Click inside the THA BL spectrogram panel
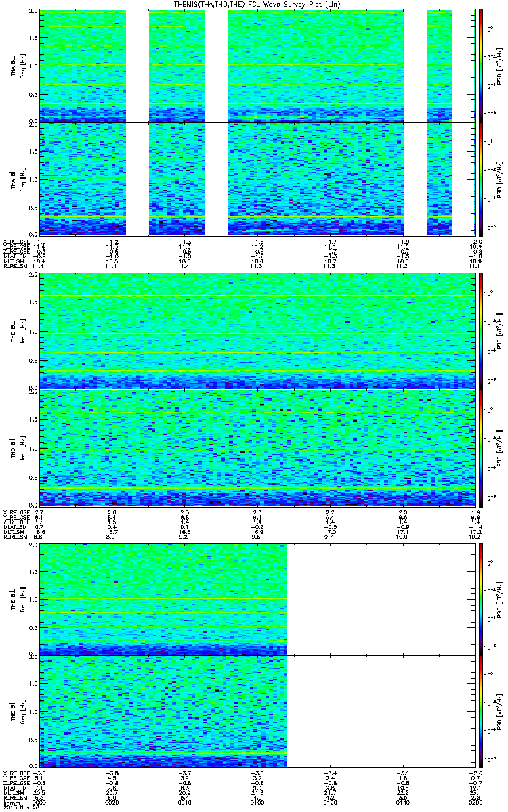 (256, 66)
